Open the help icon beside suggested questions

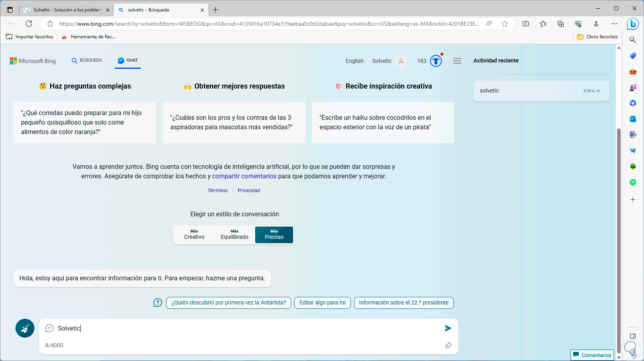pyautogui.click(x=158, y=302)
